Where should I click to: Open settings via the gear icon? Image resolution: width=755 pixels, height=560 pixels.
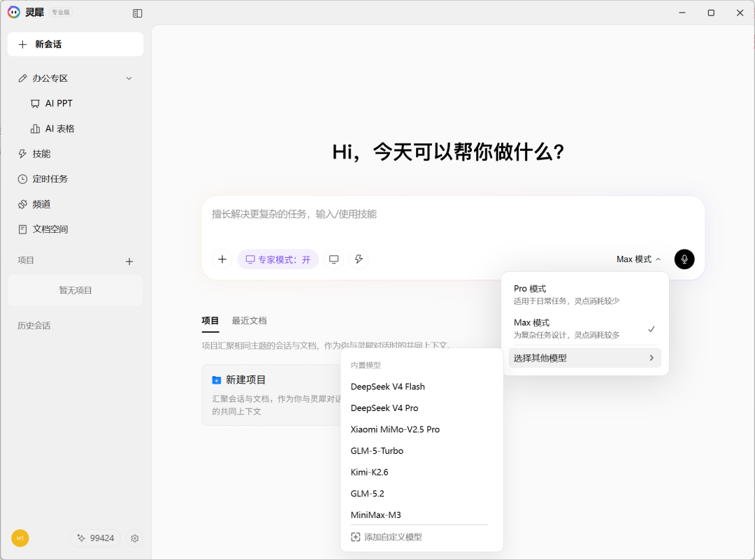point(135,538)
